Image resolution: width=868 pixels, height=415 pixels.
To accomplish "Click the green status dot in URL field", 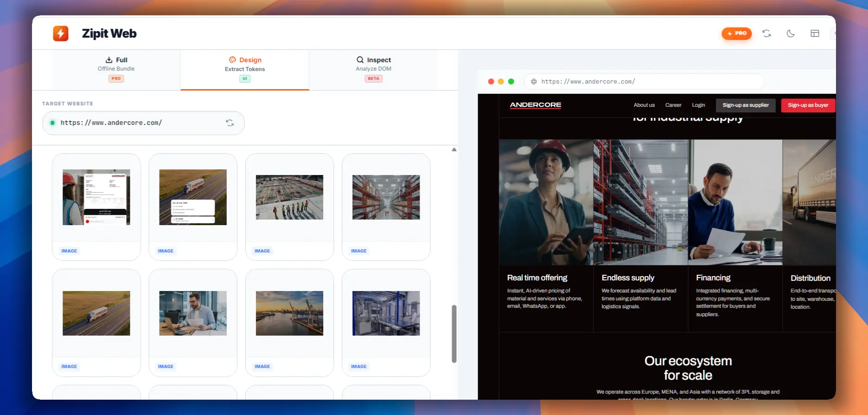I will [52, 123].
